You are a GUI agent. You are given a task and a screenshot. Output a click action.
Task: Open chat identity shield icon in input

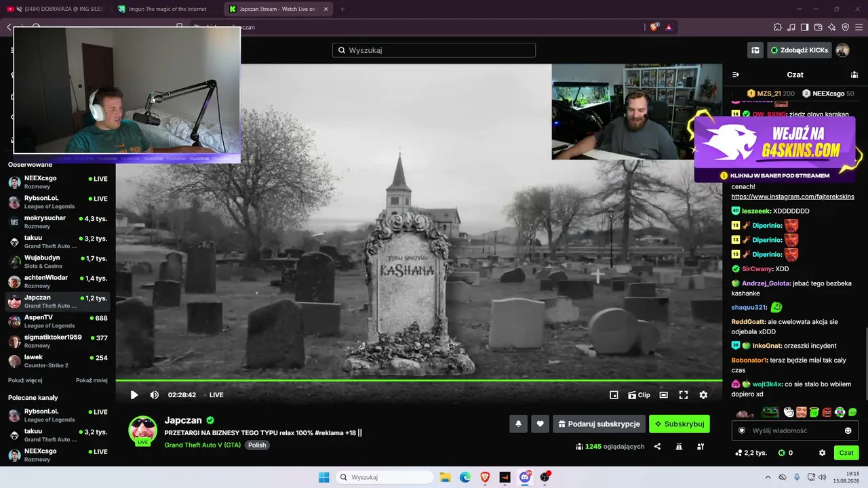742,430
